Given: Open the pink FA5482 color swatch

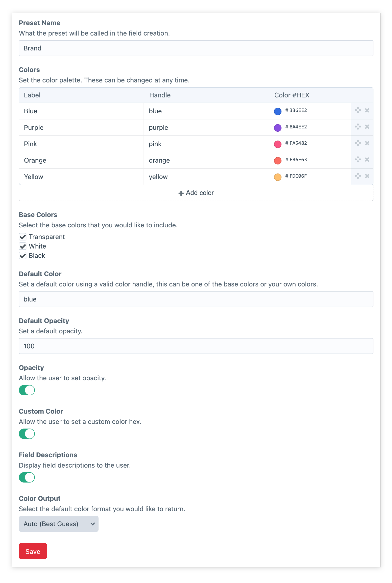Looking at the screenshot, I should click(278, 144).
